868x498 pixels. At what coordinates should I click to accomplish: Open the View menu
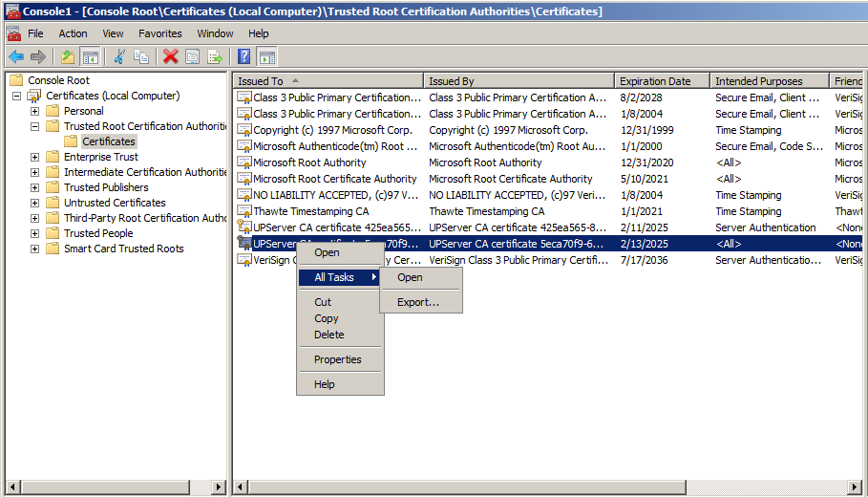click(x=113, y=33)
